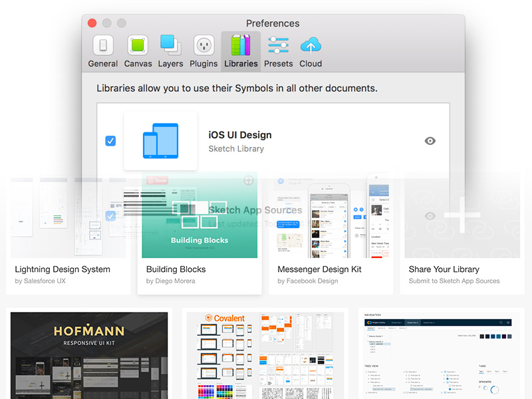This screenshot has width=532, height=399.
Task: Open the Plugins preferences icon
Action: pyautogui.click(x=203, y=45)
